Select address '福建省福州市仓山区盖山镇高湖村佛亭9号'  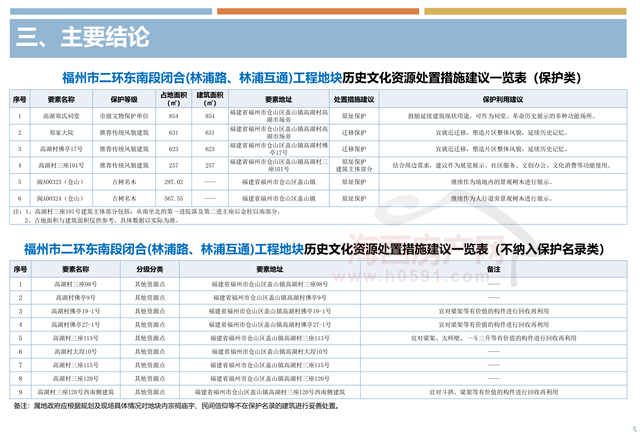click(x=270, y=298)
